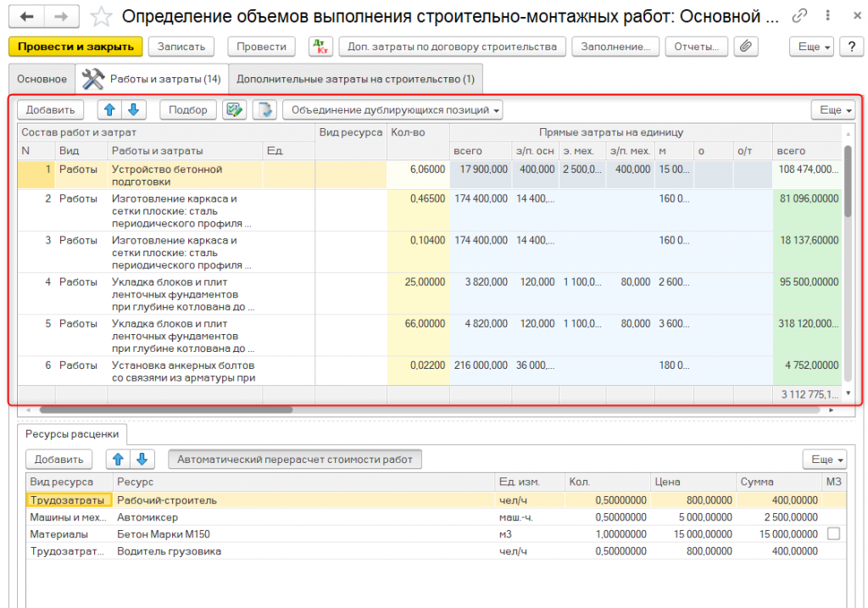Open the Дт/Кт postings icon
This screenshot has height=608, width=868.
[x=320, y=47]
